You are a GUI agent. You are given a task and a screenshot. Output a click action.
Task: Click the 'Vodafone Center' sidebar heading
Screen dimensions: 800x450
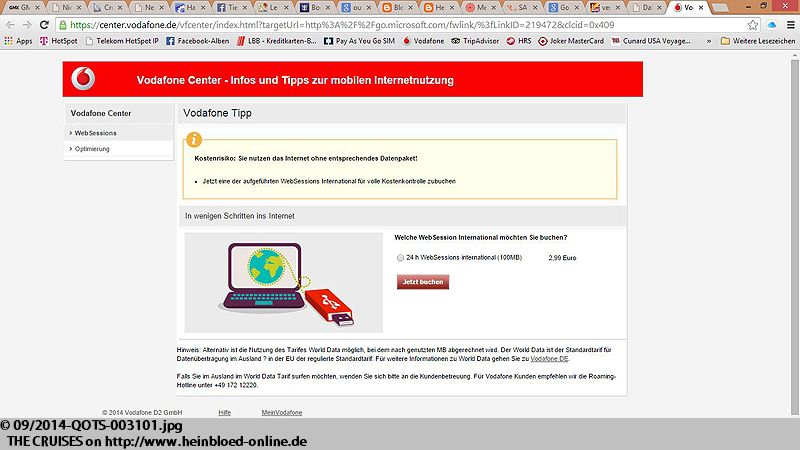tap(101, 113)
